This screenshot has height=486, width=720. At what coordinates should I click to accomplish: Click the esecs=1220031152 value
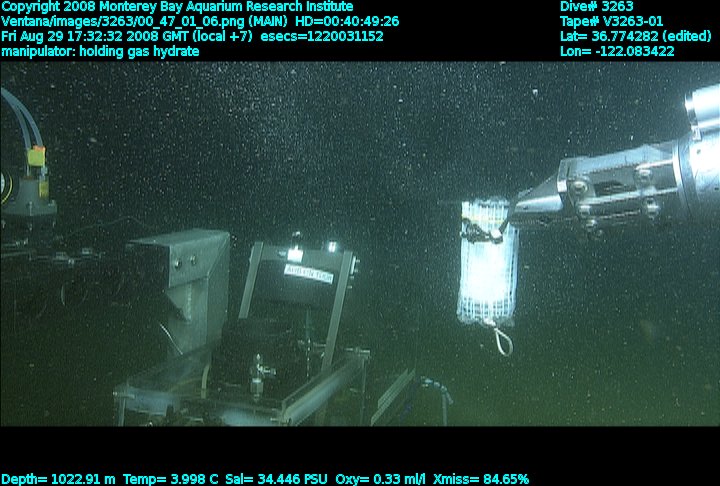click(322, 36)
